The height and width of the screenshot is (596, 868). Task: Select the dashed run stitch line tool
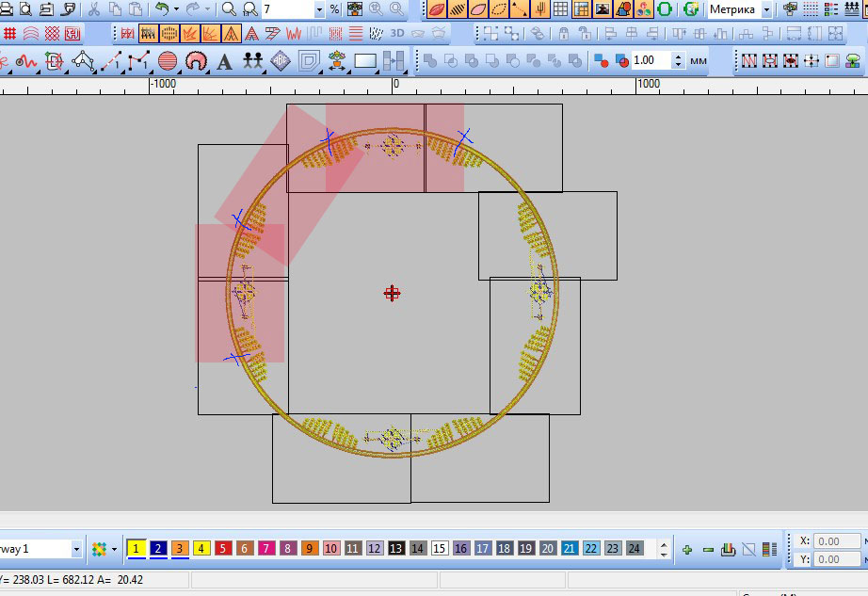pyautogui.click(x=111, y=61)
